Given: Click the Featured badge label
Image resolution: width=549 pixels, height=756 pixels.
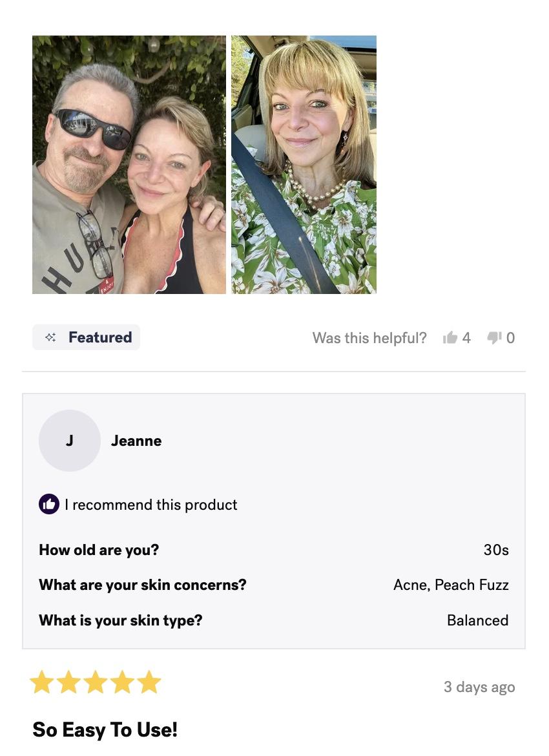Looking at the screenshot, I should [x=100, y=337].
